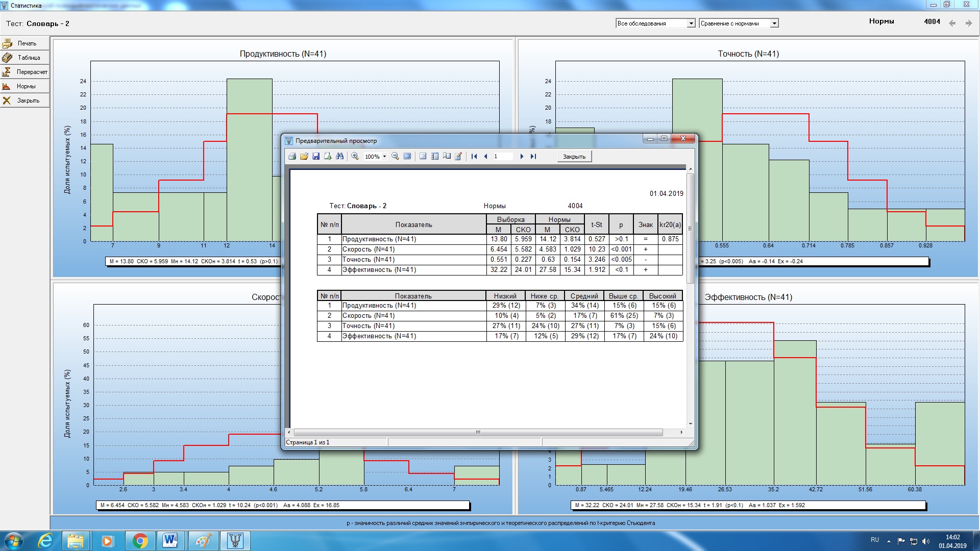Go to the last page arrow
The height and width of the screenshot is (551, 980).
pyautogui.click(x=533, y=157)
